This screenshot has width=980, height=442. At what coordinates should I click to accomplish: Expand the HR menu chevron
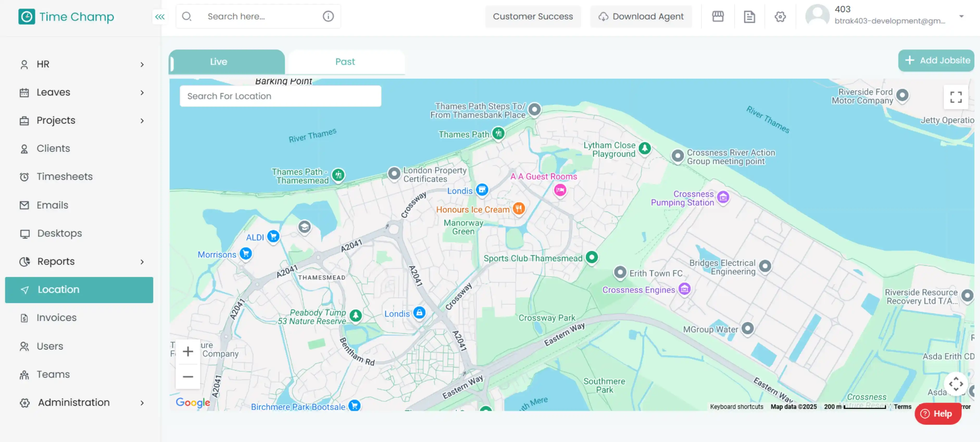pyautogui.click(x=142, y=64)
